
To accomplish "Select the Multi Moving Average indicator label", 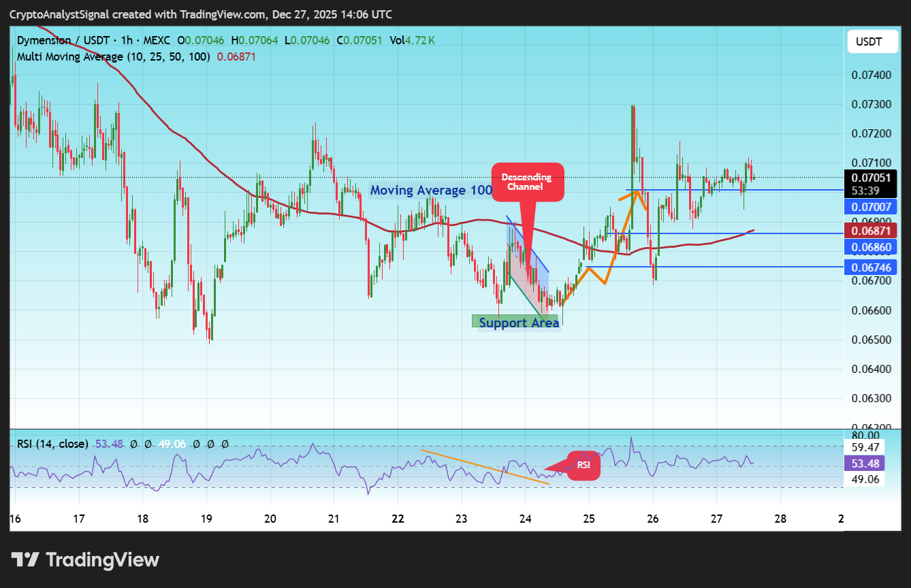I will coord(113,56).
